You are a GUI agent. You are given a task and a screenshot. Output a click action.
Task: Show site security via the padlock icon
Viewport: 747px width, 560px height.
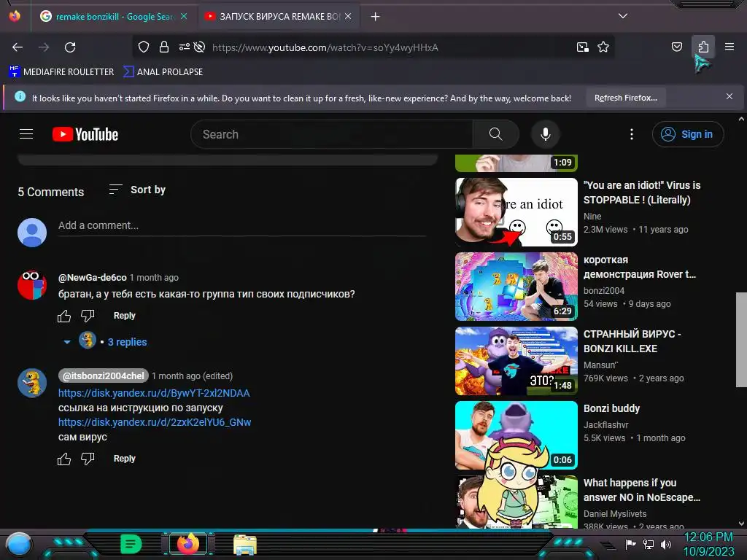(164, 47)
